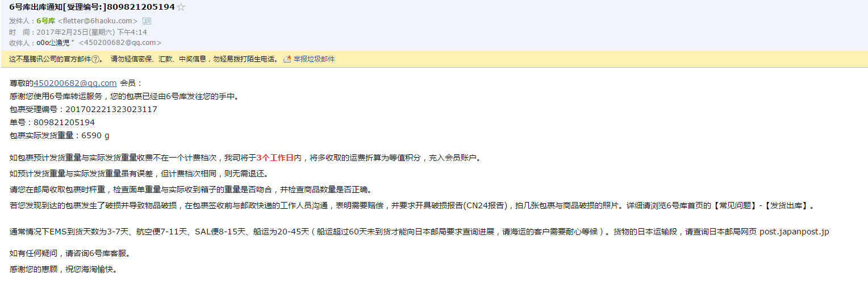Click the shipping weight 6590 g
This screenshot has height=297, width=868.
(x=95, y=135)
